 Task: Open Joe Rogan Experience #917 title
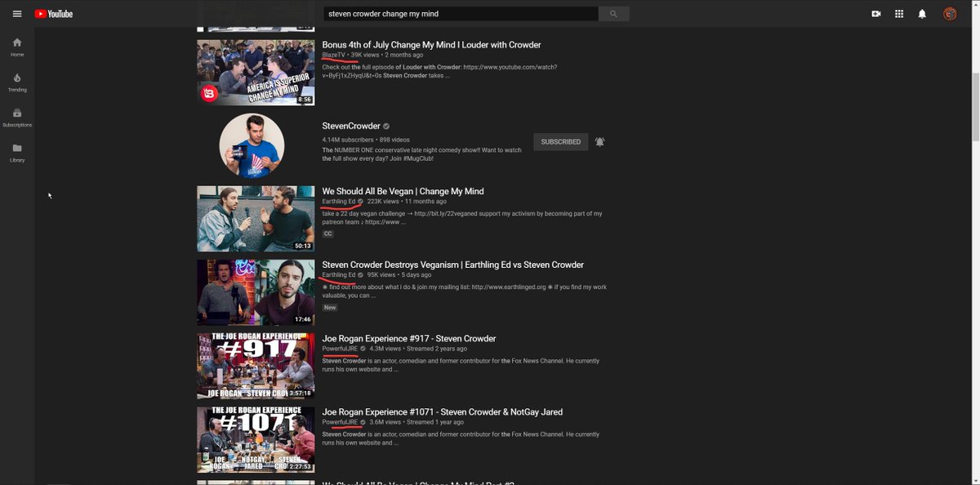[x=409, y=338]
